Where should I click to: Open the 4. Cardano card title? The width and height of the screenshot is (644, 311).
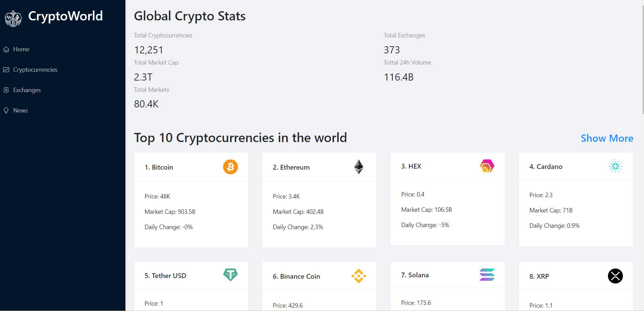coord(546,167)
